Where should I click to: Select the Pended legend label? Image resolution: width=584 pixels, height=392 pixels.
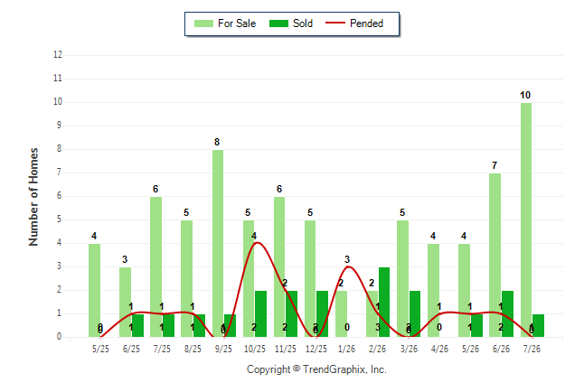point(366,23)
